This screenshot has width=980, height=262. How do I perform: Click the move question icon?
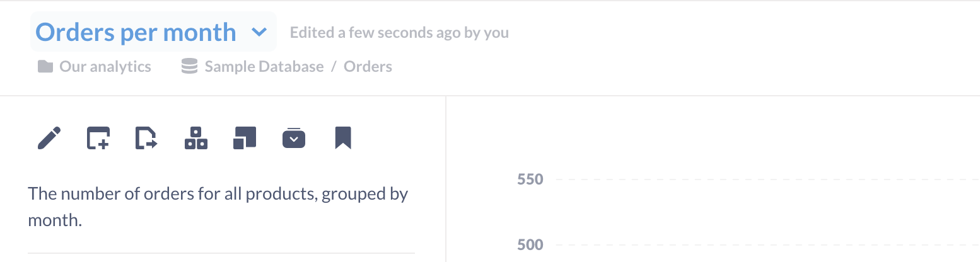pyautogui.click(x=146, y=138)
